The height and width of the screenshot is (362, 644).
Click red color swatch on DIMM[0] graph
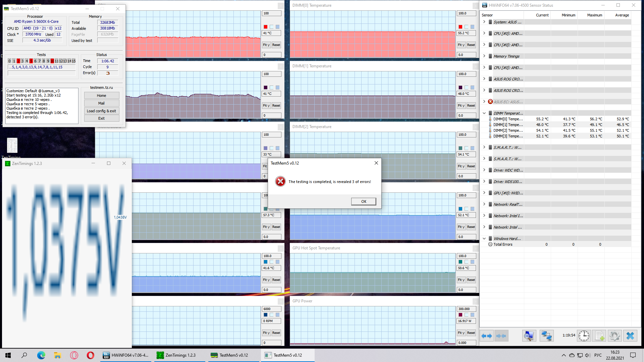pyautogui.click(x=461, y=27)
